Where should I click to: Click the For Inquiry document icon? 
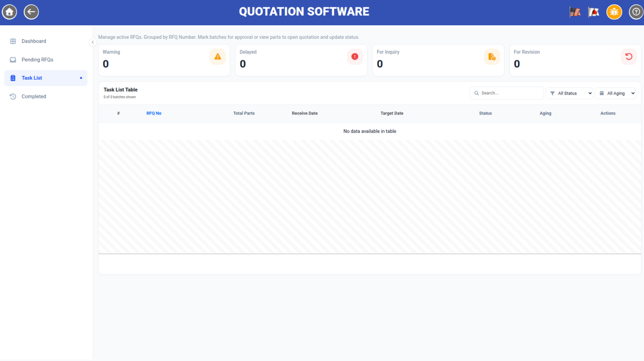click(x=492, y=57)
